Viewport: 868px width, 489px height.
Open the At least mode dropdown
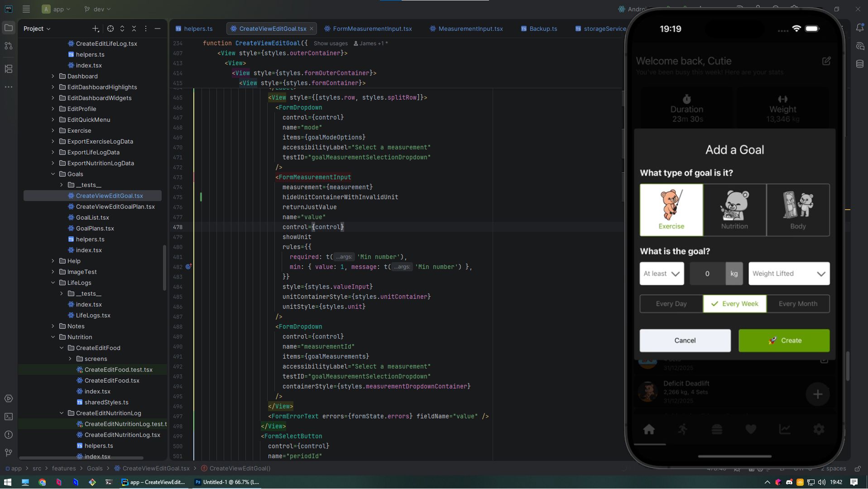tap(662, 274)
